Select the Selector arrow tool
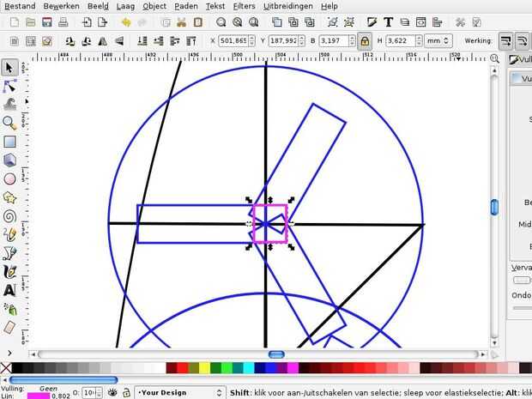 pyautogui.click(x=9, y=68)
